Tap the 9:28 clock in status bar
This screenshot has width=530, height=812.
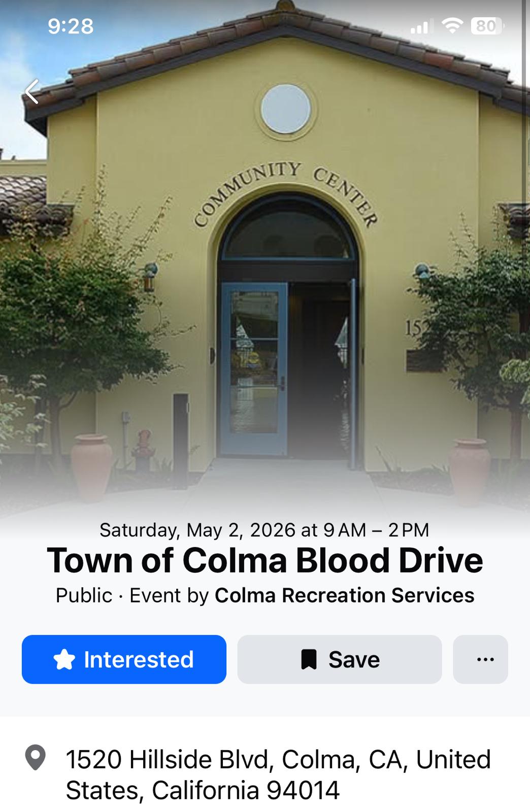[x=71, y=26]
